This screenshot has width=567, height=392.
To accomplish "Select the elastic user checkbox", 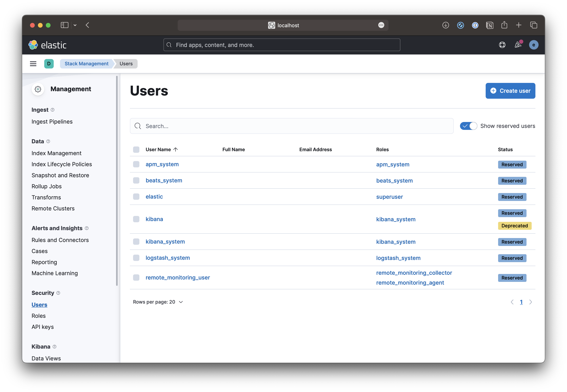I will tap(136, 197).
